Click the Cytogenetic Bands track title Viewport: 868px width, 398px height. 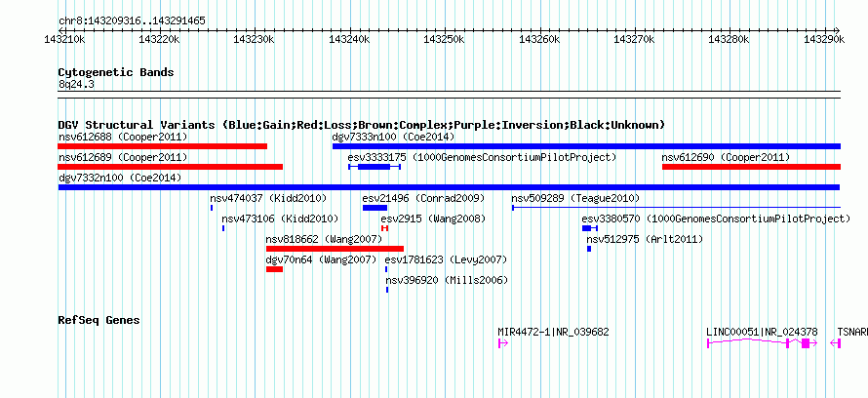coord(116,72)
